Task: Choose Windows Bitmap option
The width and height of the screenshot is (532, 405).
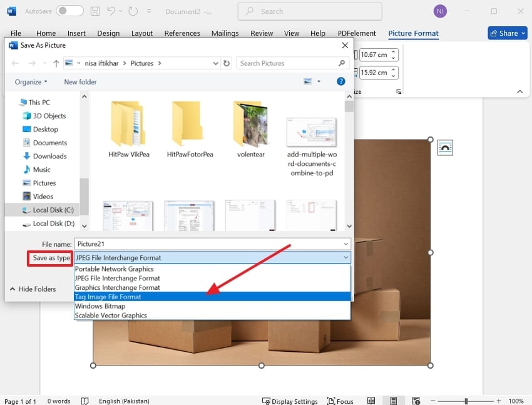Action: [x=212, y=306]
